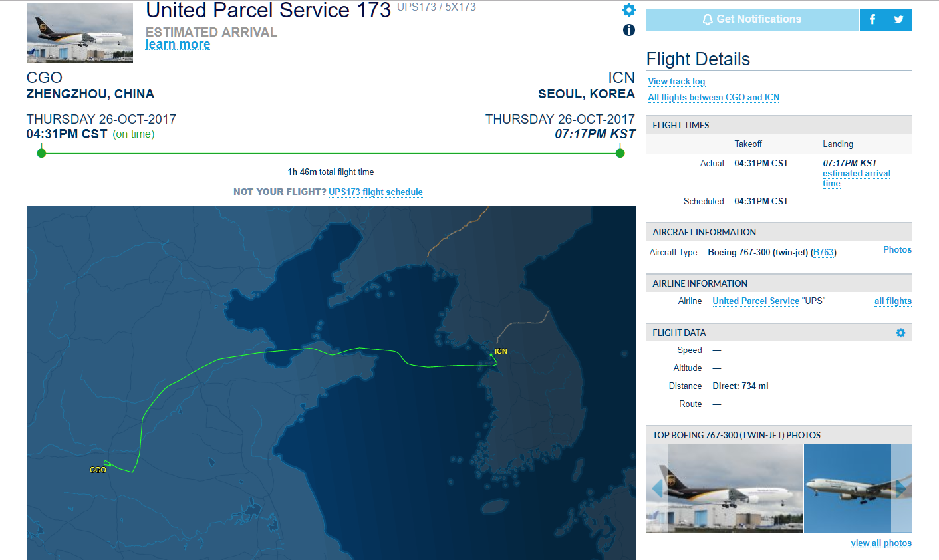The image size is (939, 560).
Task: Open UPS173 flight schedule link
Action: [x=376, y=192]
